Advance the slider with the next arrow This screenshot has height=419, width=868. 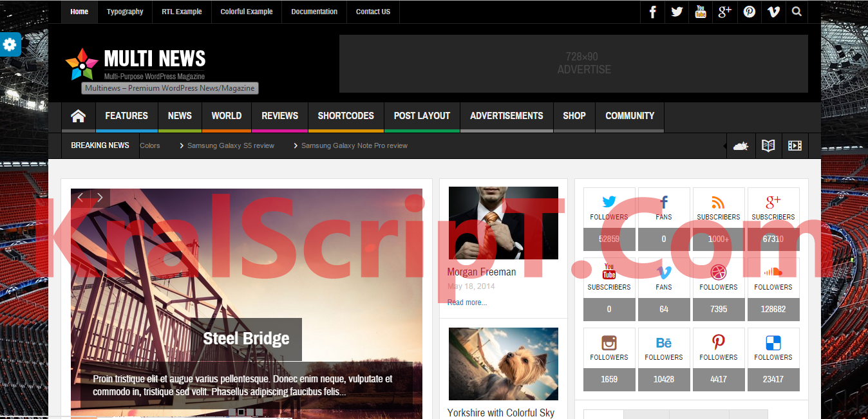point(100,198)
